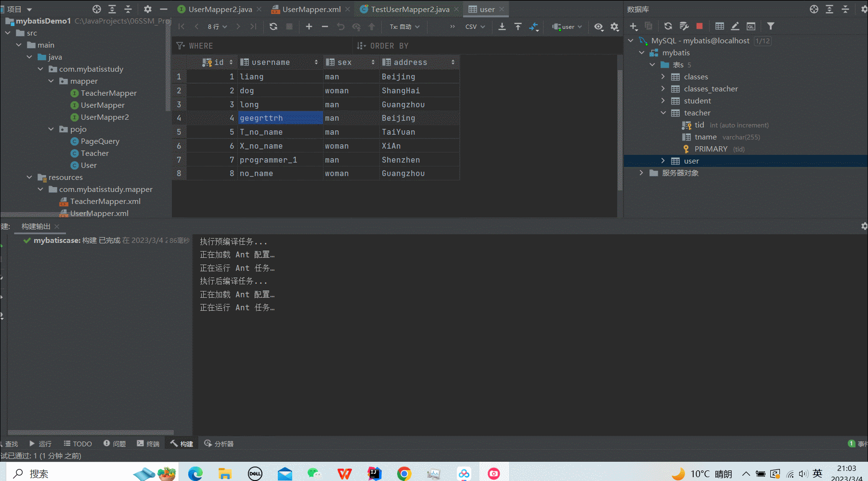
Task: Click the edit source pencil icon
Action: pos(735,26)
